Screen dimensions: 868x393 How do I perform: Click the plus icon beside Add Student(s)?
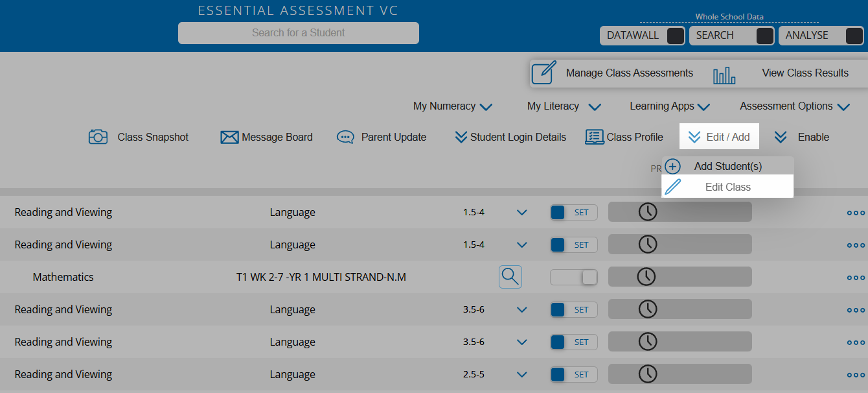coord(673,166)
